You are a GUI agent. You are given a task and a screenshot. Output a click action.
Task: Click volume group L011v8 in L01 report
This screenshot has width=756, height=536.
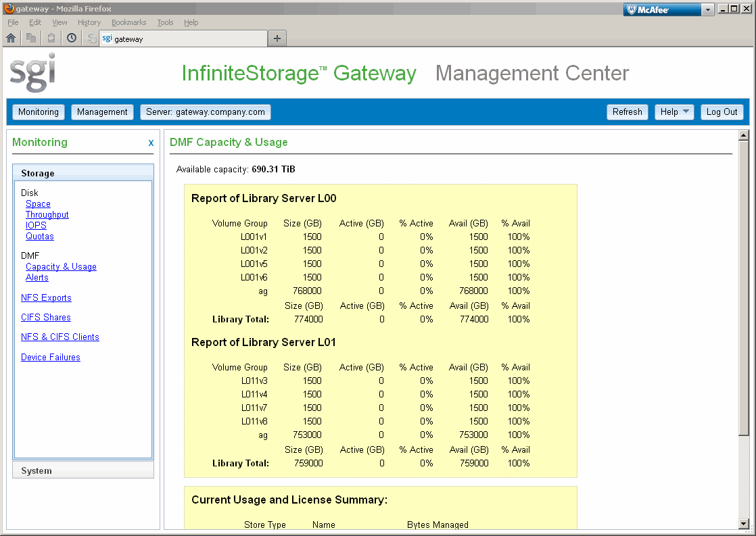tap(254, 421)
